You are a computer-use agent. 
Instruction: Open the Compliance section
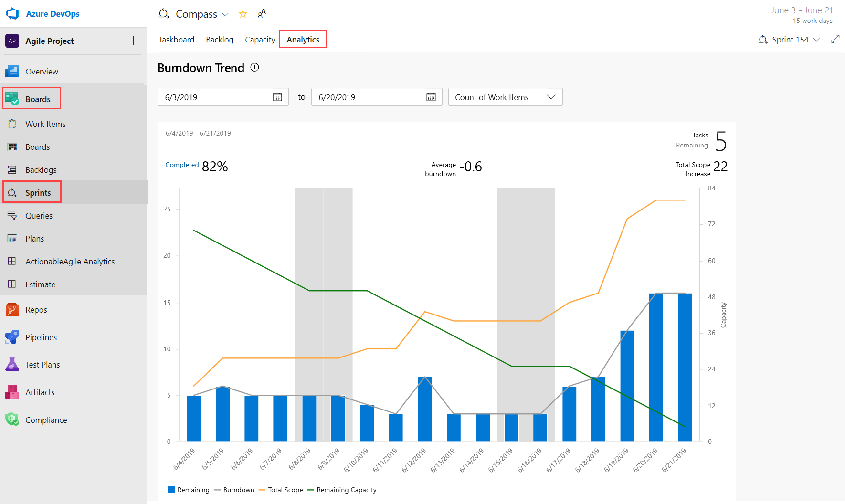coord(46,420)
